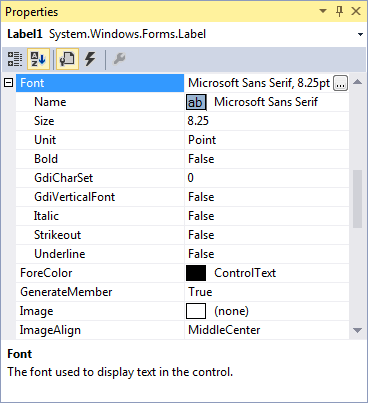368x403 pixels.
Task: Select the Image property label
Action: 37,311
